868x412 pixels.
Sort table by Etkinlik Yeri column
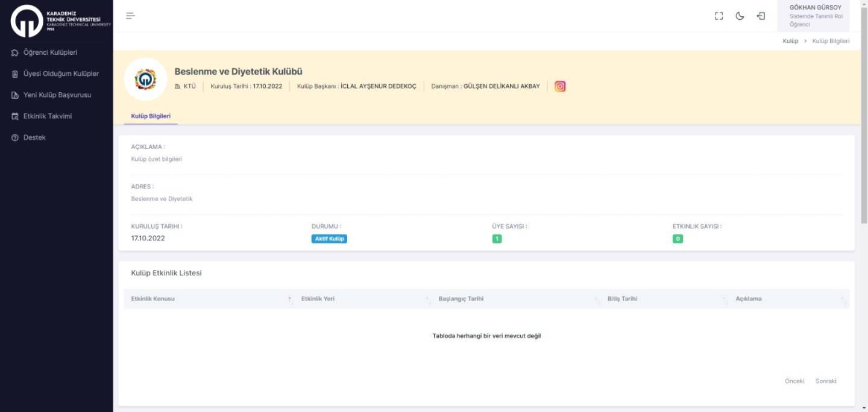tap(318, 299)
